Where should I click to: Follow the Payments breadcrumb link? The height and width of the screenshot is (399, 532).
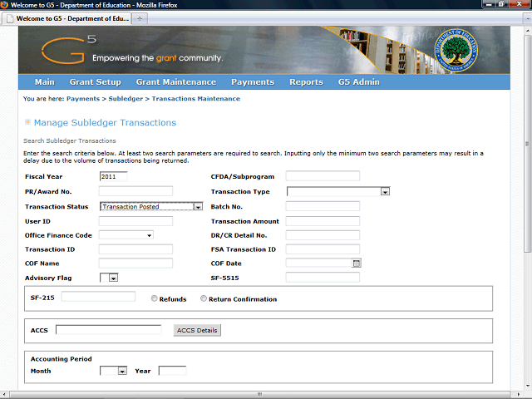[83, 99]
